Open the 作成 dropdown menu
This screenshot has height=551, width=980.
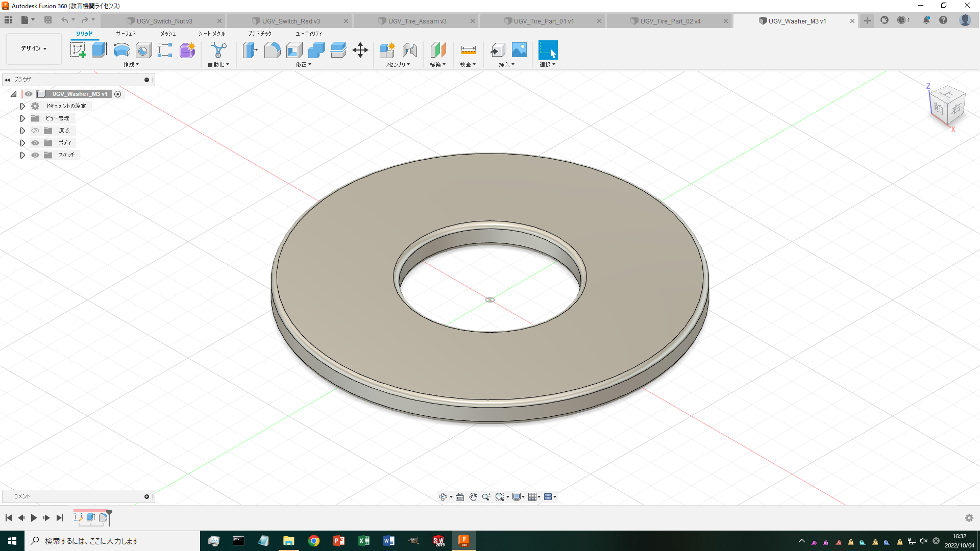click(131, 65)
